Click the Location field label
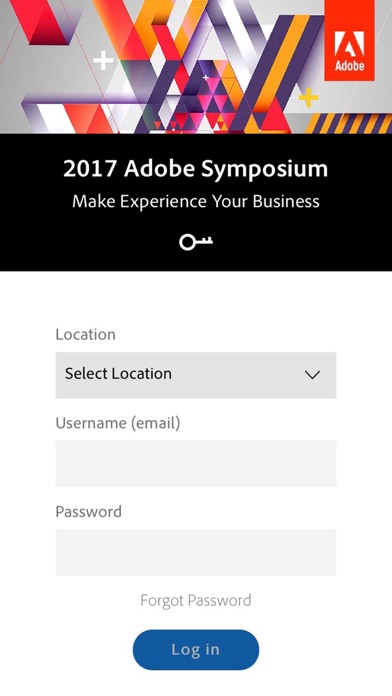 [86, 334]
